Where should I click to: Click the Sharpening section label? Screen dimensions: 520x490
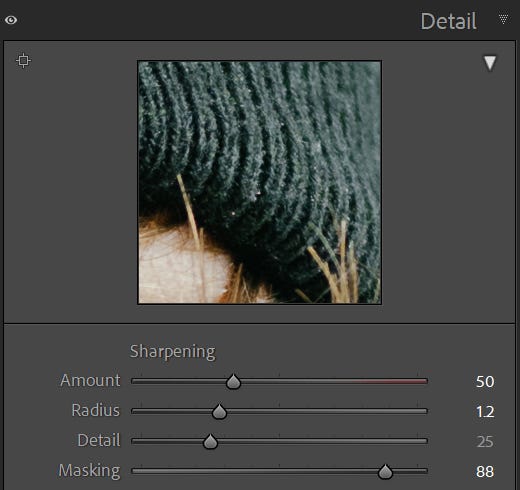[x=173, y=351]
